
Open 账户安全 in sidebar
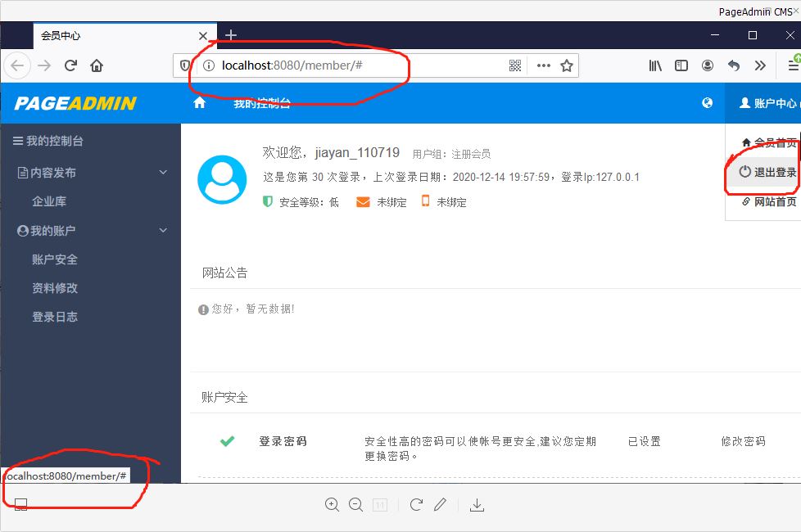pyautogui.click(x=55, y=259)
